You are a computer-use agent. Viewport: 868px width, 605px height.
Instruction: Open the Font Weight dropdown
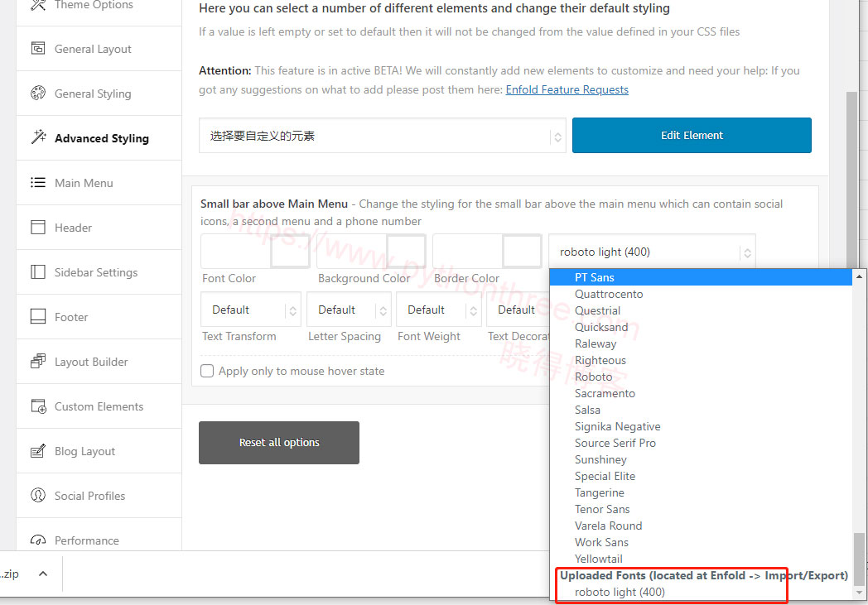439,310
